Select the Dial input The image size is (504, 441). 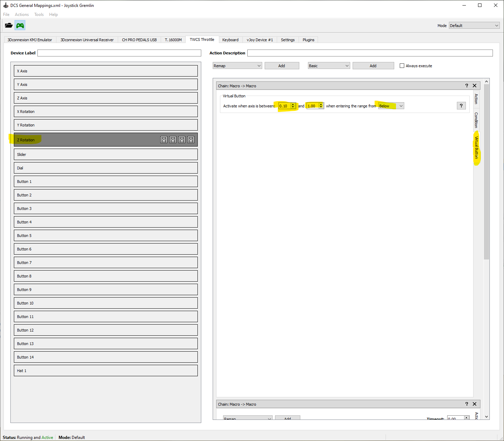click(106, 168)
